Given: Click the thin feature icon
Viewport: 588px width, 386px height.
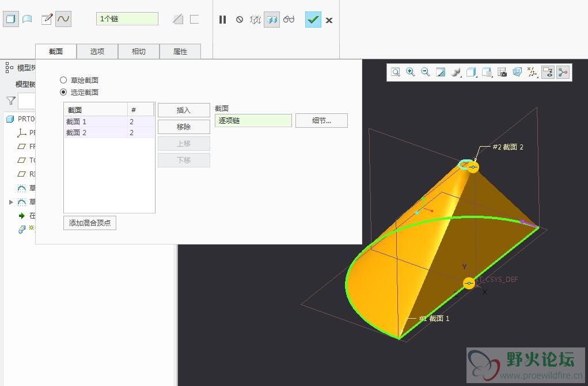Looking at the screenshot, I should point(194,19).
